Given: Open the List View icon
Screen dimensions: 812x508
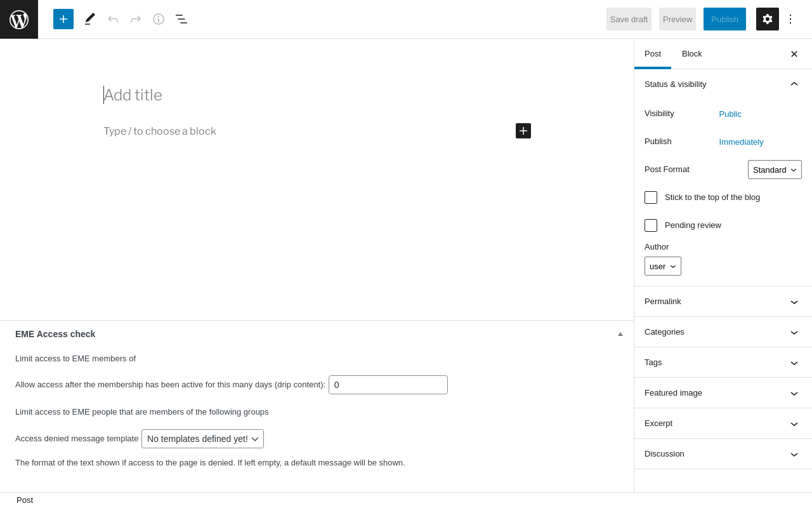Looking at the screenshot, I should pos(181,19).
